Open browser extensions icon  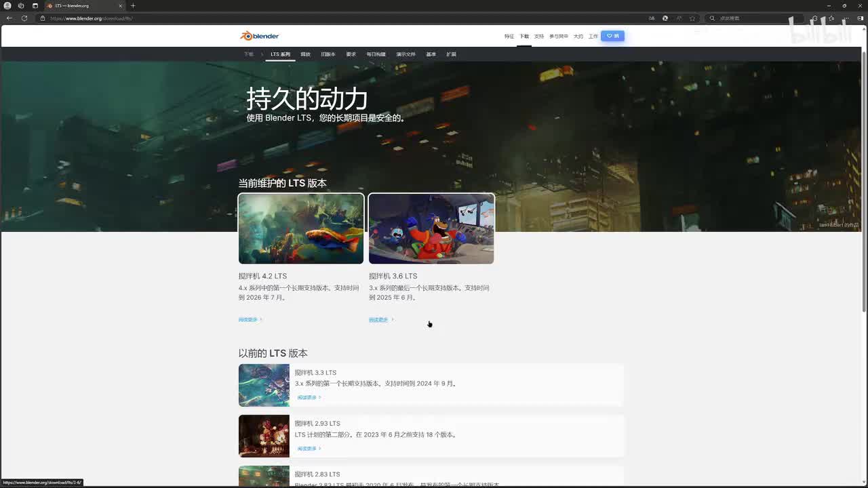coord(815,18)
